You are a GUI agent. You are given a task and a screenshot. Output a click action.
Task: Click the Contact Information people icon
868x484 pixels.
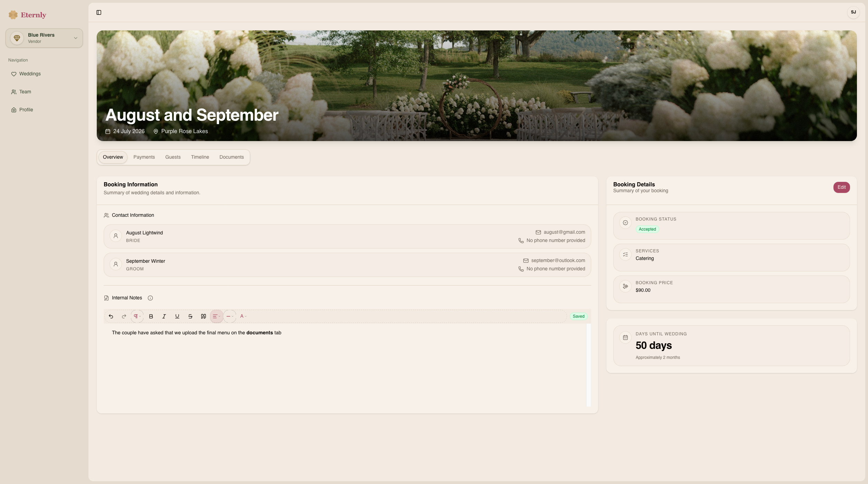[106, 215]
